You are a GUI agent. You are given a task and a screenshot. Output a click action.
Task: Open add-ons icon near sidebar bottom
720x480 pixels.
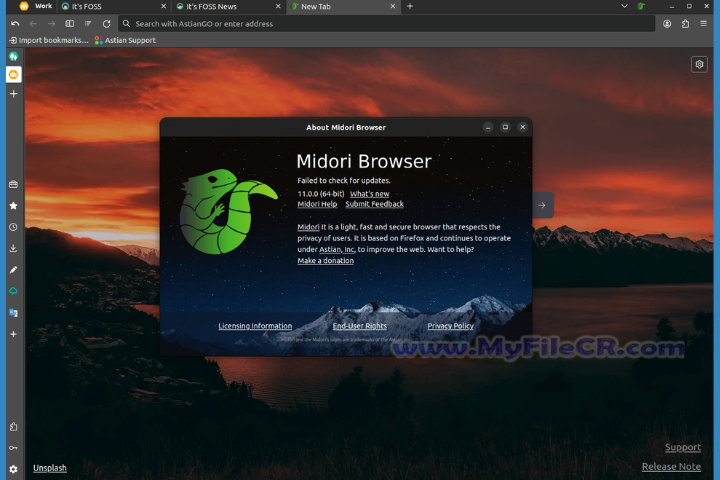[13, 427]
